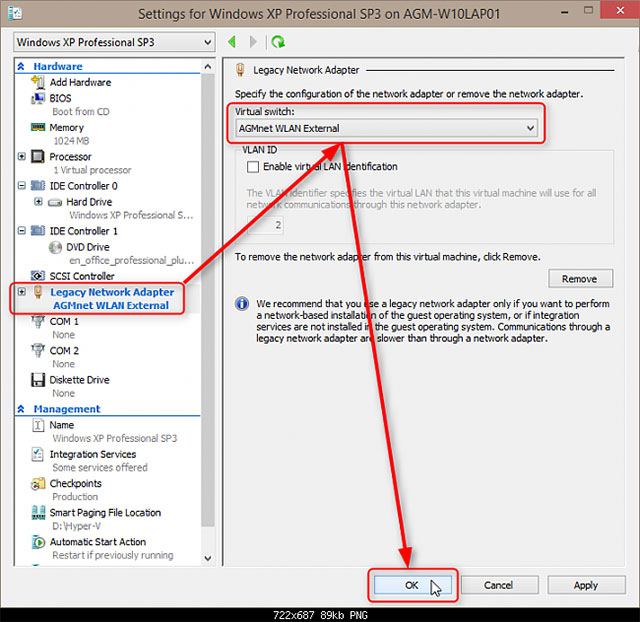
Task: Click the green refresh icon
Action: [278, 42]
